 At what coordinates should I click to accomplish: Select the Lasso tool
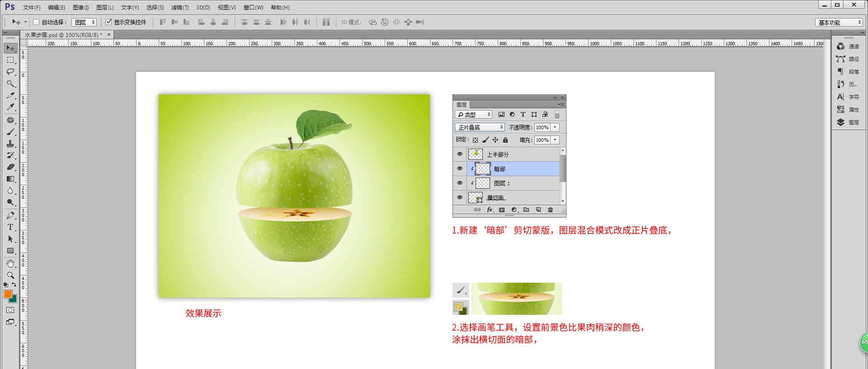pyautogui.click(x=10, y=72)
